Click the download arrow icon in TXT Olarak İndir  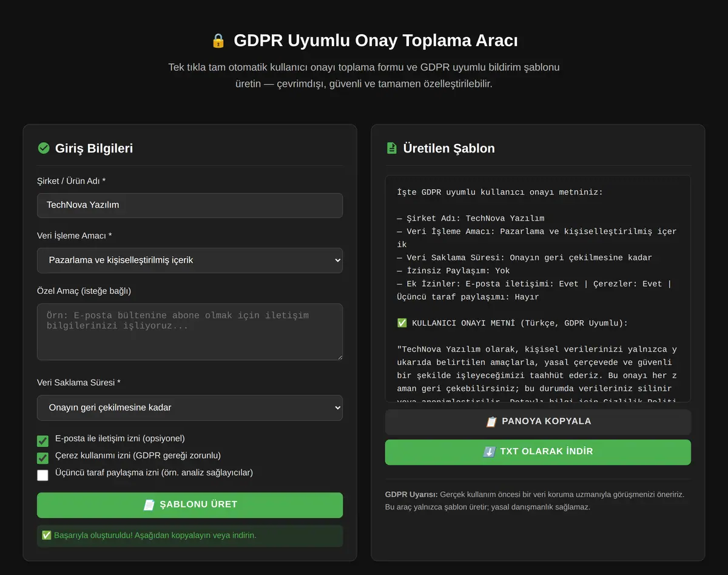490,452
